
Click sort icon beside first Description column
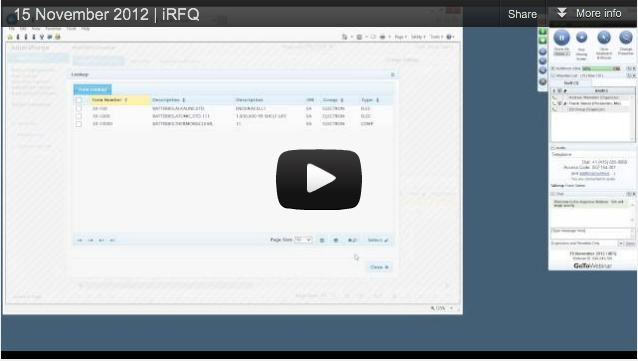[184, 100]
